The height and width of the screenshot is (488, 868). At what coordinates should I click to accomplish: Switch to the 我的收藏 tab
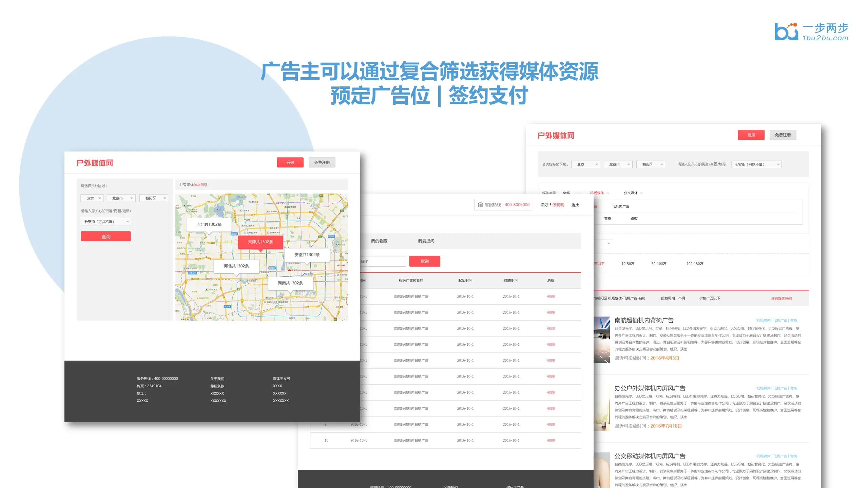tap(379, 241)
